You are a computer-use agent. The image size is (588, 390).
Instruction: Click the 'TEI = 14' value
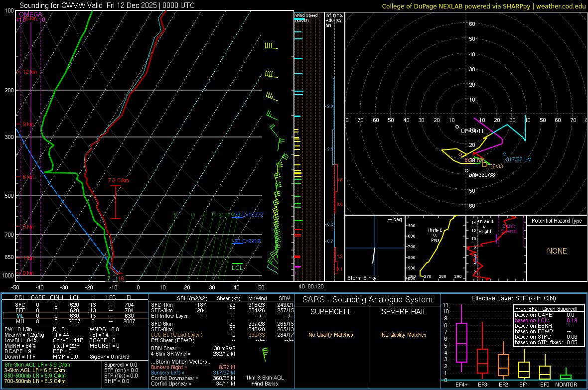[x=99, y=335]
